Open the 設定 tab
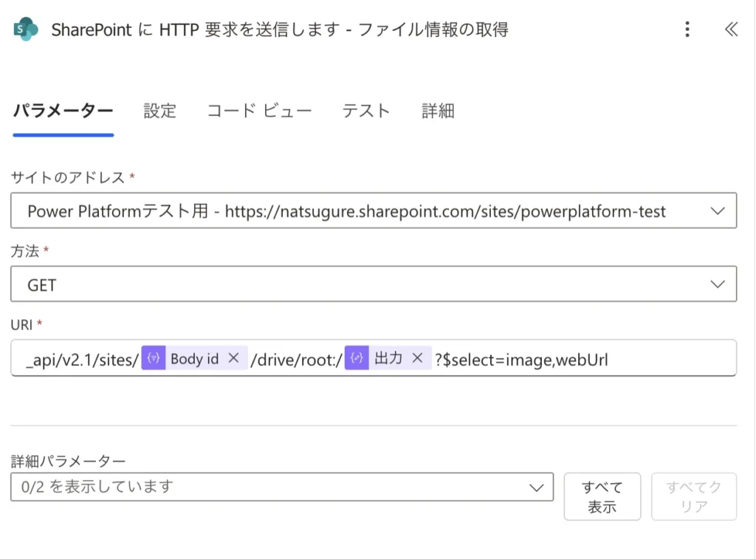The width and height of the screenshot is (756, 559). pos(160,111)
